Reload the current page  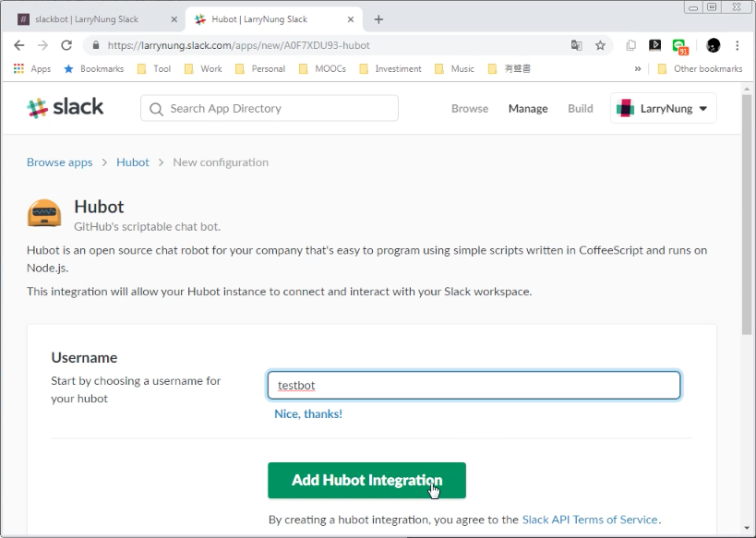click(66, 45)
